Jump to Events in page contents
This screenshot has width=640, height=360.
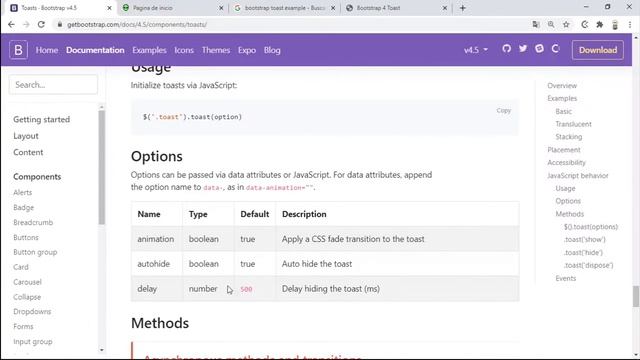566,278
